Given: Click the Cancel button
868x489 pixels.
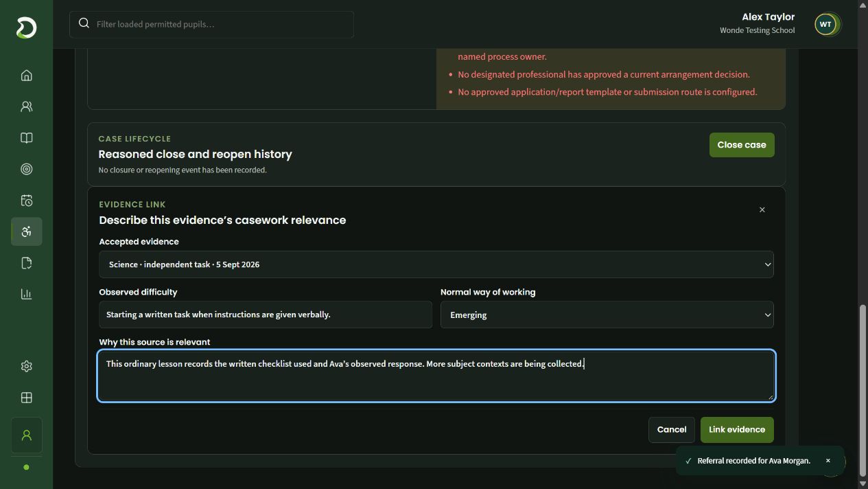Looking at the screenshot, I should (x=672, y=430).
